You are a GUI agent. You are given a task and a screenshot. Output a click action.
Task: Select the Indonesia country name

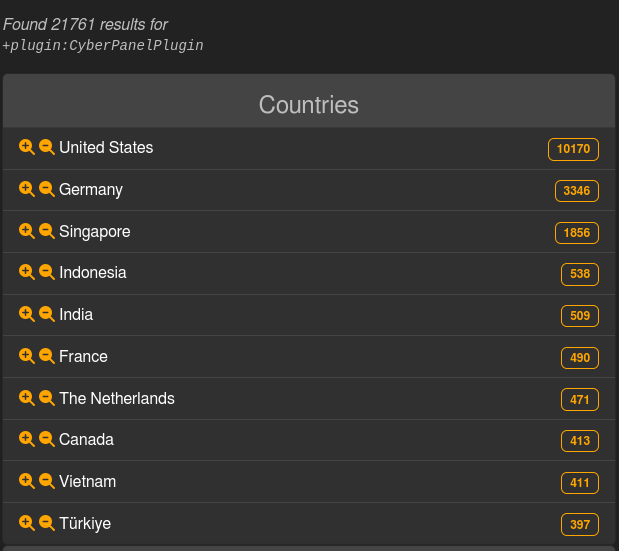(92, 272)
